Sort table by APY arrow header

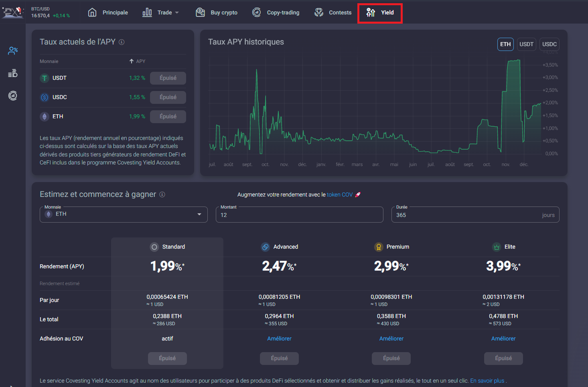[137, 61]
